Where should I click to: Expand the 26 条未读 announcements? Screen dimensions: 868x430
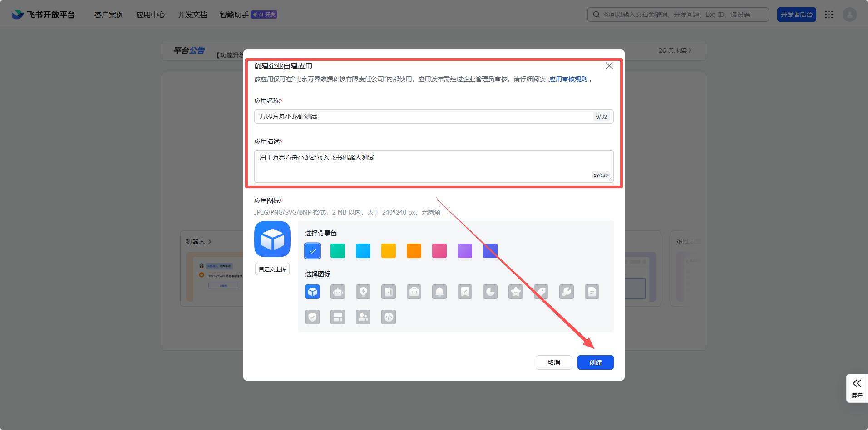(675, 50)
